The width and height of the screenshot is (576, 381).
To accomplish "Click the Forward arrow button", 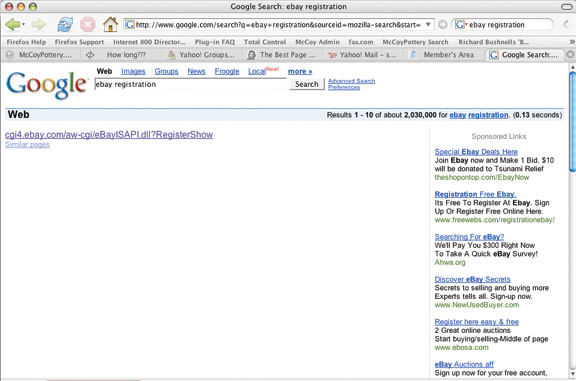I will click(38, 25).
